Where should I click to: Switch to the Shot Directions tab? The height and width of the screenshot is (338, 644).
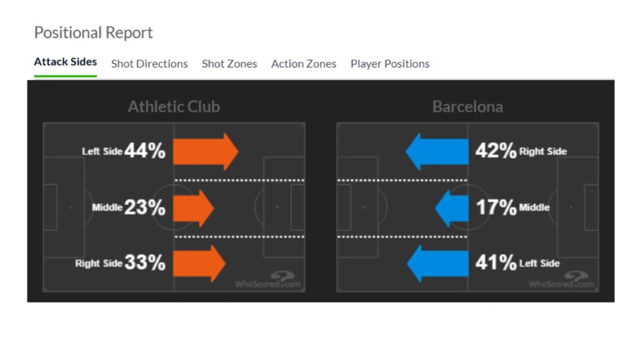[x=149, y=64]
